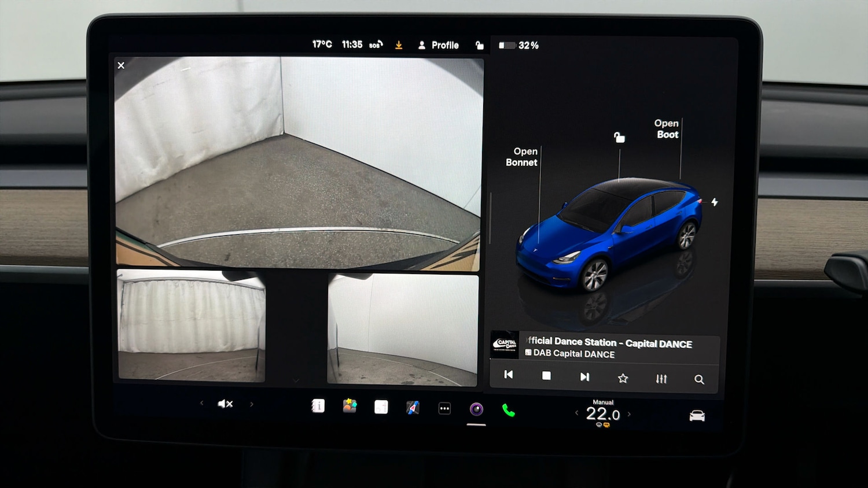The image size is (868, 488).
Task: Open audio equalizer settings in media player
Action: [x=661, y=378]
